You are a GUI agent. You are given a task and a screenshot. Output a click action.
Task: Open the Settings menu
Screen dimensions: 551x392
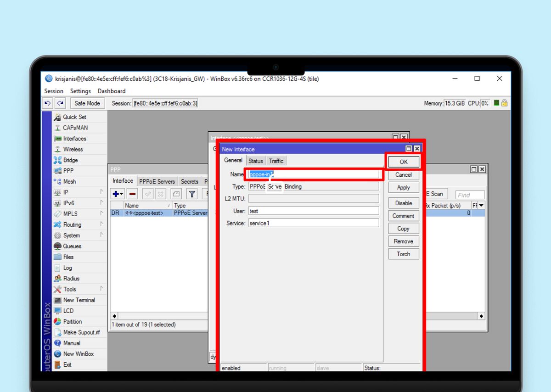tap(80, 91)
